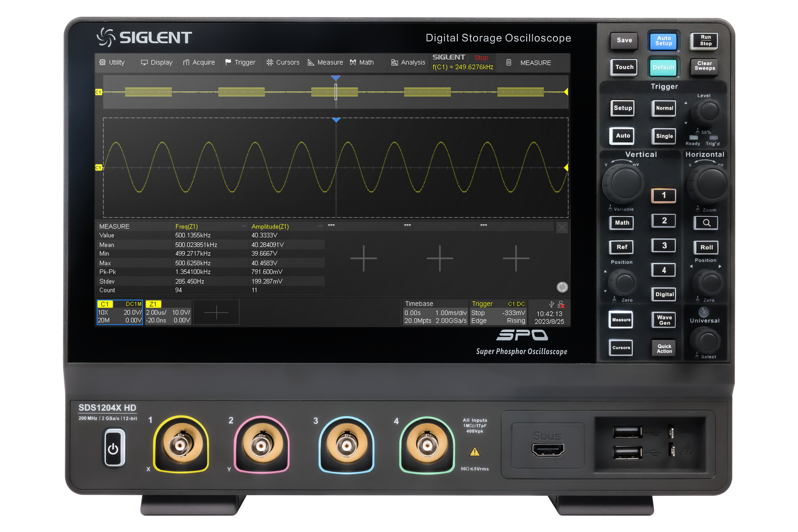Open the on-screen Math menu
This screenshot has height=532, width=798.
tap(362, 62)
